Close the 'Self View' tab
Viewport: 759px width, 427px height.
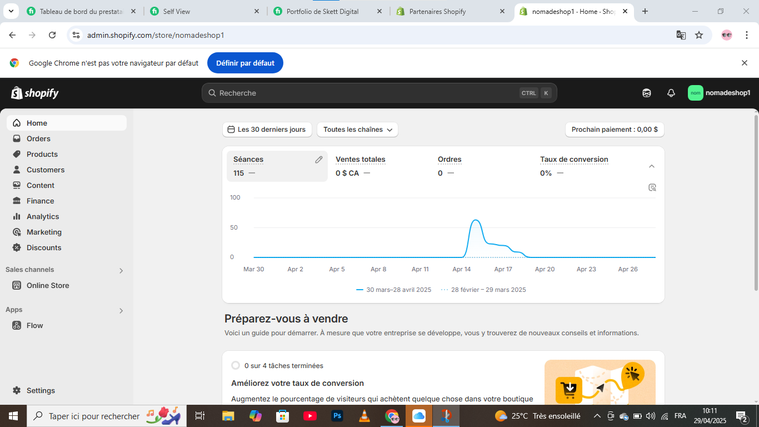(257, 11)
